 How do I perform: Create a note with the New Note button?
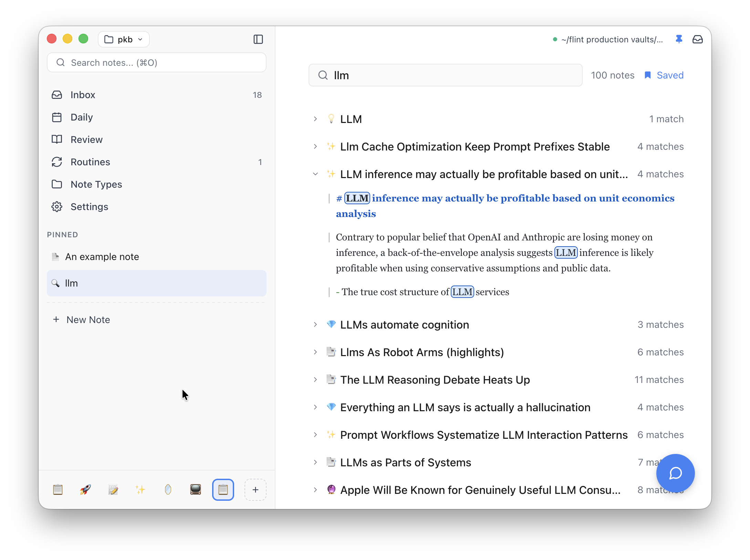click(81, 320)
